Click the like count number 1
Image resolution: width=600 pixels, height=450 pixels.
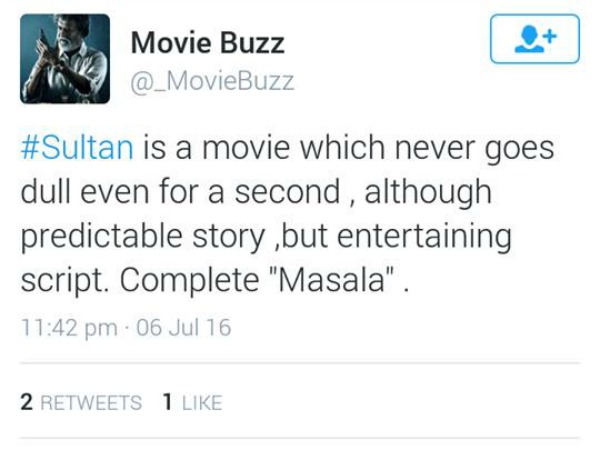(168, 403)
